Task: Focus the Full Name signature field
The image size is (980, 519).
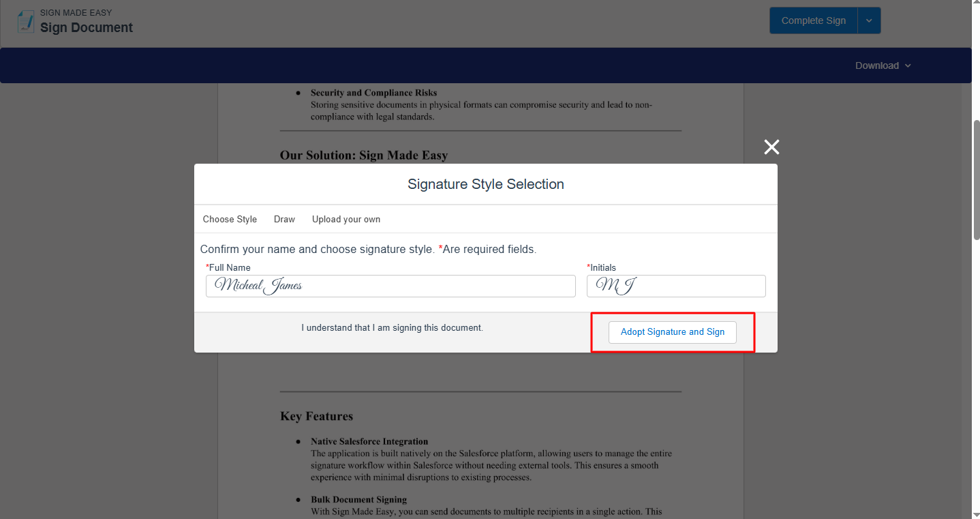Action: pos(391,286)
